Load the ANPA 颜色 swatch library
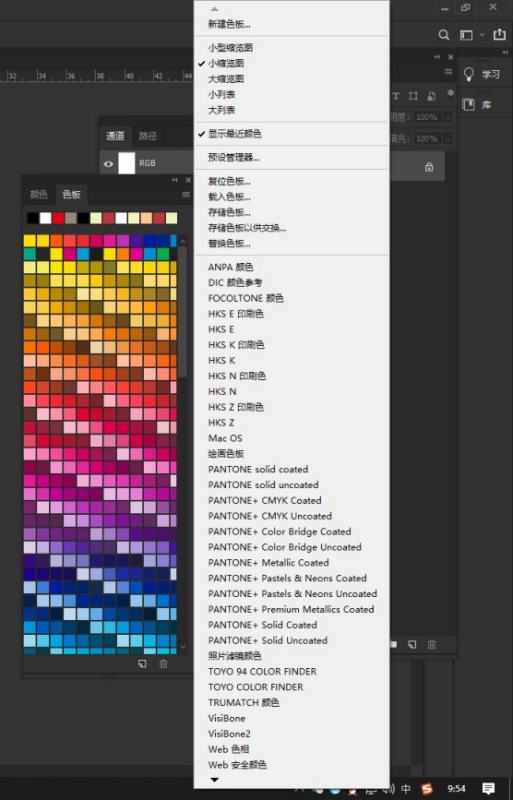The image size is (513, 800). click(230, 267)
